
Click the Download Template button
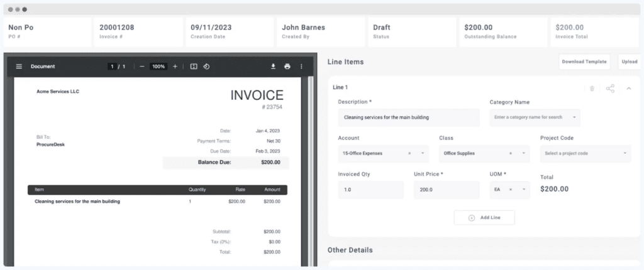coord(584,62)
